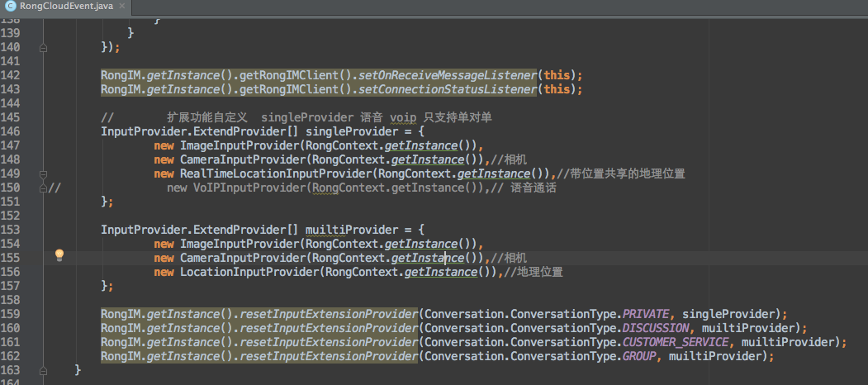Place cursor on setConnectionStatusListener call
Image resolution: width=868 pixels, height=385 pixels.
click(448, 89)
